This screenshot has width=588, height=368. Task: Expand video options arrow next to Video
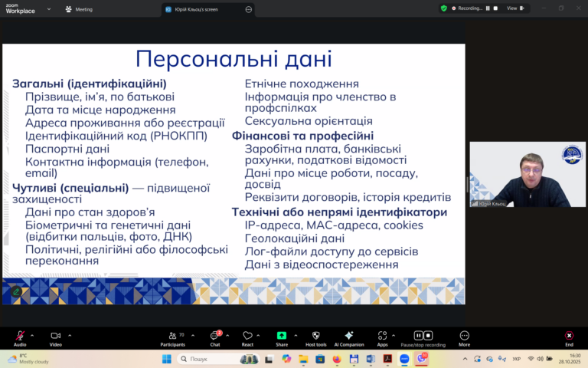coord(70,335)
